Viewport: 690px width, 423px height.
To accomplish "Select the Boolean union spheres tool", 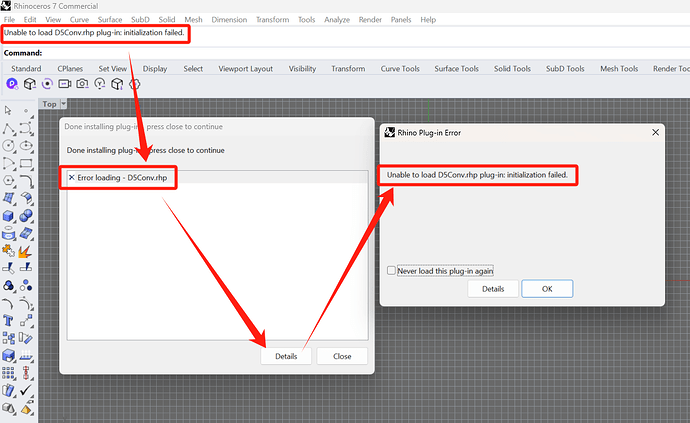I will tap(26, 216).
